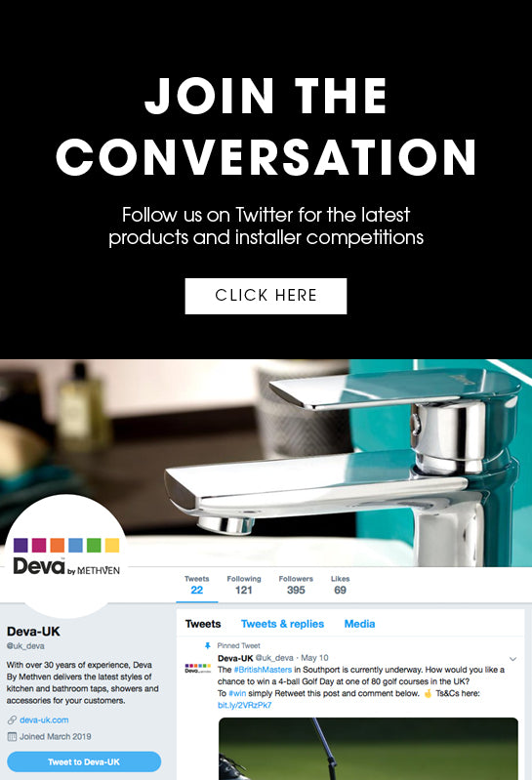
Task: Open the small Deva avatar beside pinned tweet
Action: [198, 668]
